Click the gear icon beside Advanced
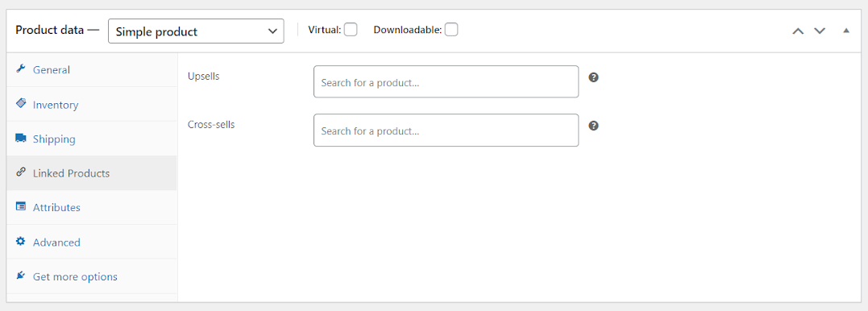 pos(21,241)
